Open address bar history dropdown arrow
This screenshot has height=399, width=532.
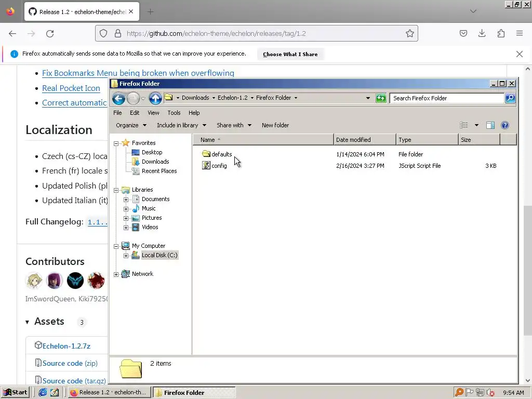tap(368, 98)
